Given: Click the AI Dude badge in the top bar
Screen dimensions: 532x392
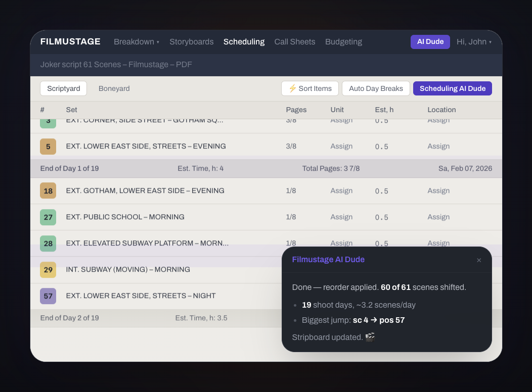Looking at the screenshot, I should [430, 41].
